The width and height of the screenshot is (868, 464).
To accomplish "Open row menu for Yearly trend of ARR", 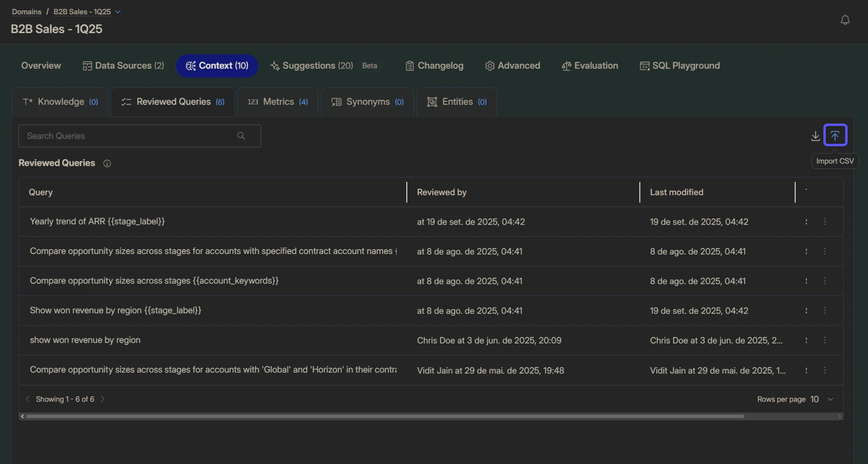I will 825,222.
